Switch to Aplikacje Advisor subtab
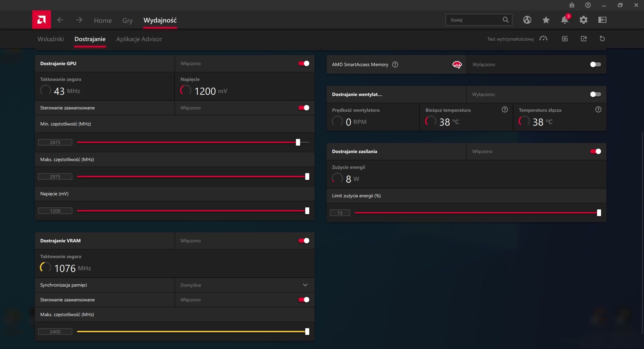Screen dimensions: 644x349 click(x=139, y=39)
